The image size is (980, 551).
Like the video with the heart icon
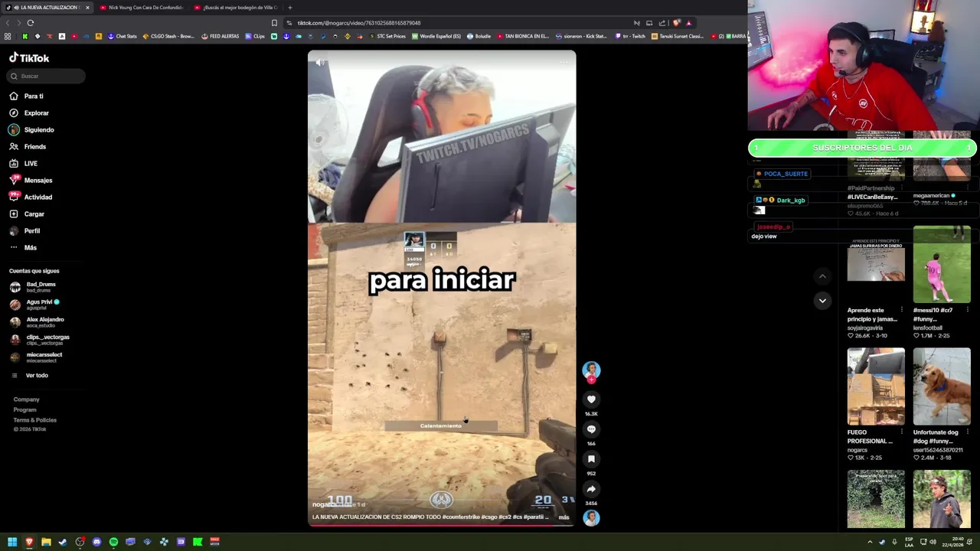point(591,399)
